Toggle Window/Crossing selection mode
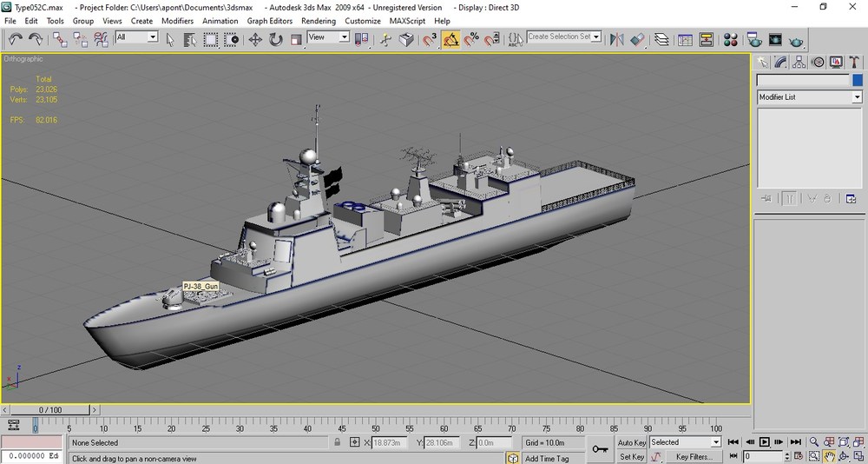This screenshot has width=868, height=464. click(x=231, y=39)
